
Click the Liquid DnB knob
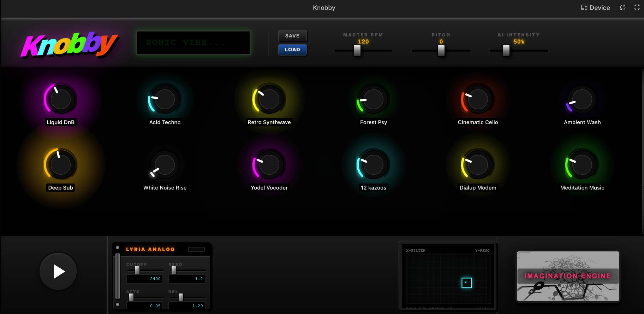tap(60, 99)
